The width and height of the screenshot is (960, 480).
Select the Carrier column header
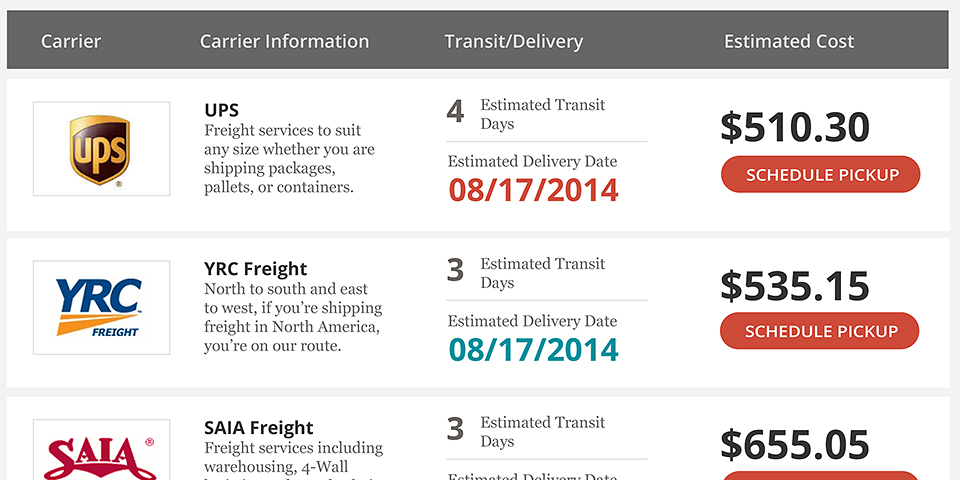coord(71,42)
